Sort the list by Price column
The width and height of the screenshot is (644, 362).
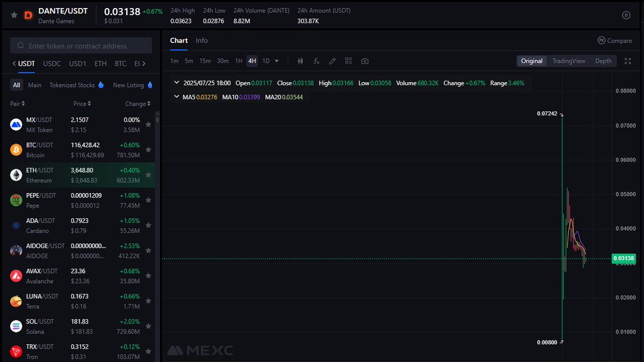pos(82,104)
